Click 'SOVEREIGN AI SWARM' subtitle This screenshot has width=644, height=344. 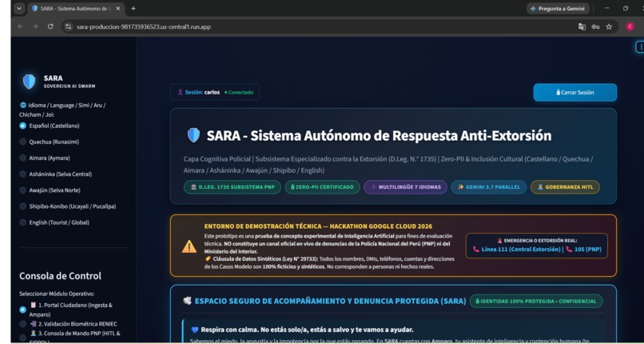click(70, 86)
